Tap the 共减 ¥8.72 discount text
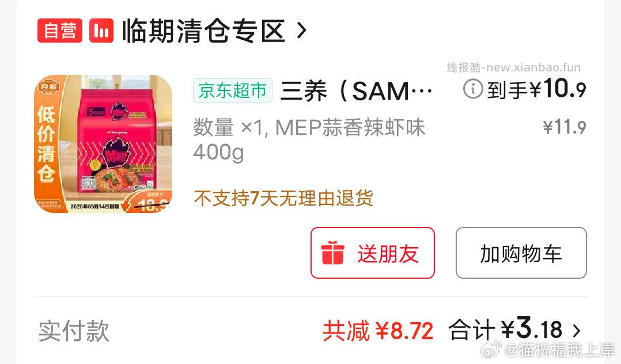This screenshot has height=364, width=621. pos(378,331)
